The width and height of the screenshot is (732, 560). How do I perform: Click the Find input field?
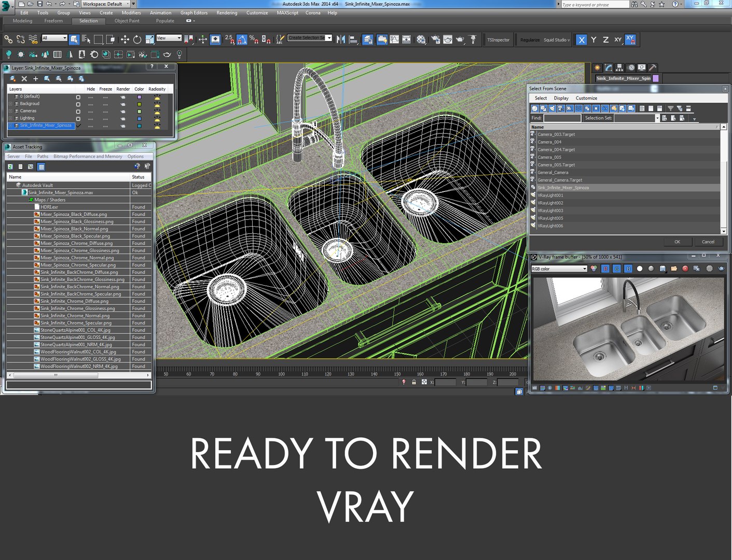[x=562, y=118]
